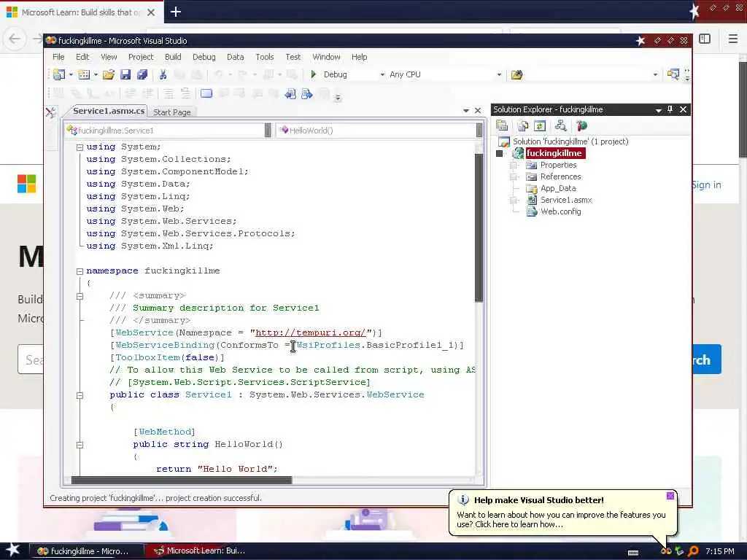
Task: Click the Add New Item toolbar icon
Action: [84, 74]
